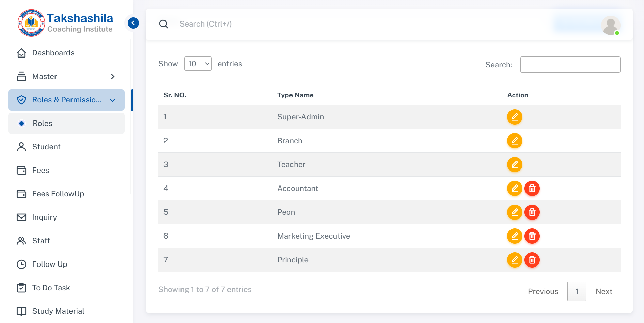Edit the Super-Admin role
Image resolution: width=644 pixels, height=323 pixels.
coord(515,117)
